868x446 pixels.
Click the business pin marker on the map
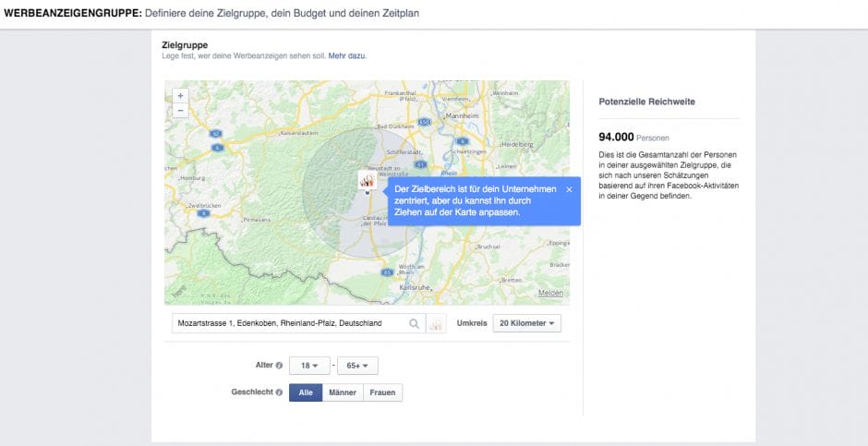point(367,181)
